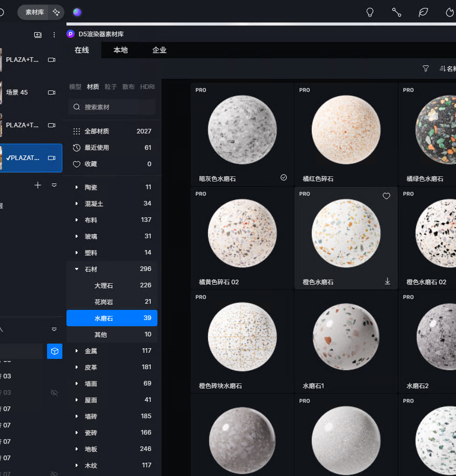This screenshot has width=456, height=476.
Task: Click the add scene icon above scene list
Action: pos(38,35)
